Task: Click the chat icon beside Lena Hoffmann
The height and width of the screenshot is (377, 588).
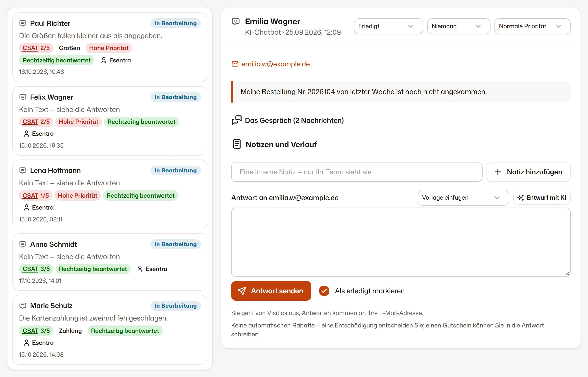Action: [23, 170]
